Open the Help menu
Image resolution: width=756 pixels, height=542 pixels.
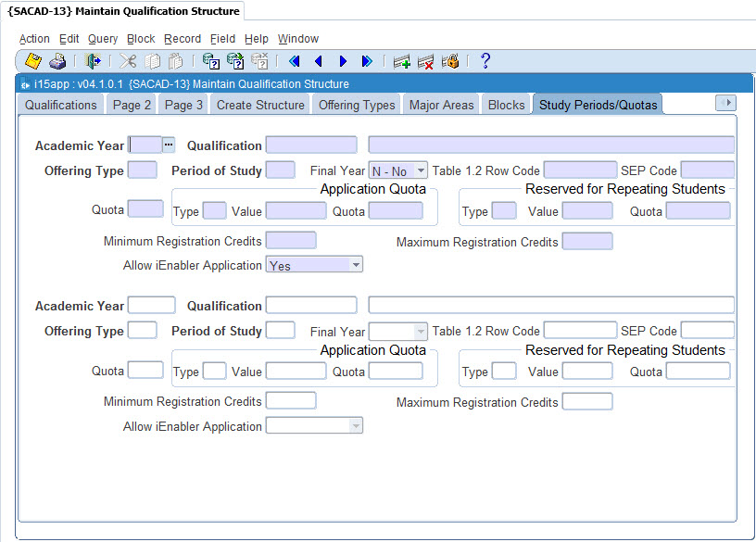[256, 39]
